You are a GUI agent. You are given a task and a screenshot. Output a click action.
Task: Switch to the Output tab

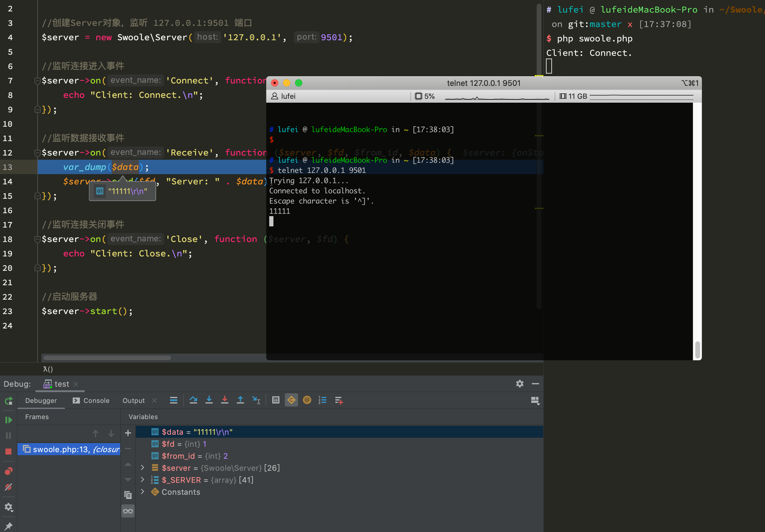134,401
